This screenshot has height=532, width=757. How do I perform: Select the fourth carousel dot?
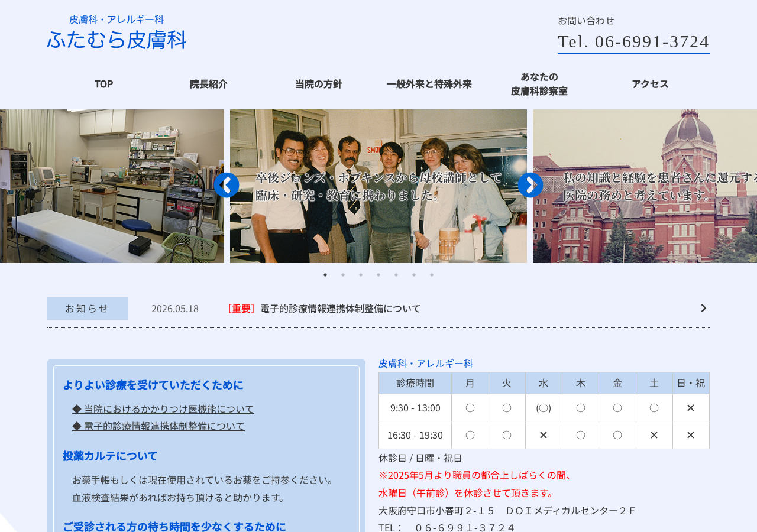coord(378,275)
